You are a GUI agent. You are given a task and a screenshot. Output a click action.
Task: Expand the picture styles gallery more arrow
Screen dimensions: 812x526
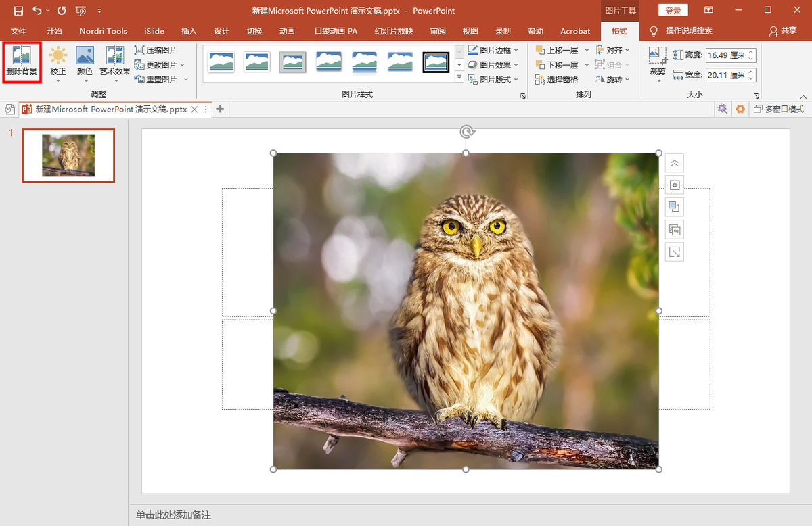pyautogui.click(x=459, y=78)
